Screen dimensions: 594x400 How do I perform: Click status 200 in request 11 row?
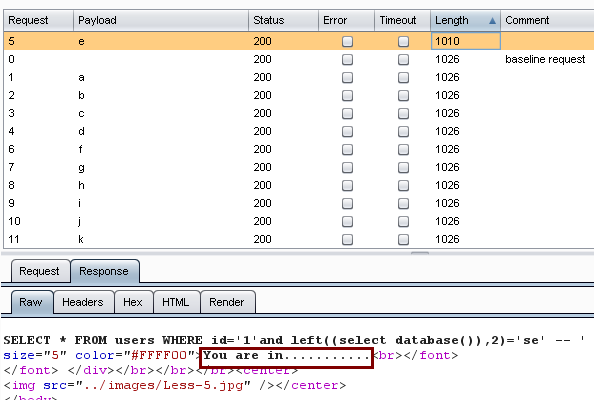(x=263, y=239)
